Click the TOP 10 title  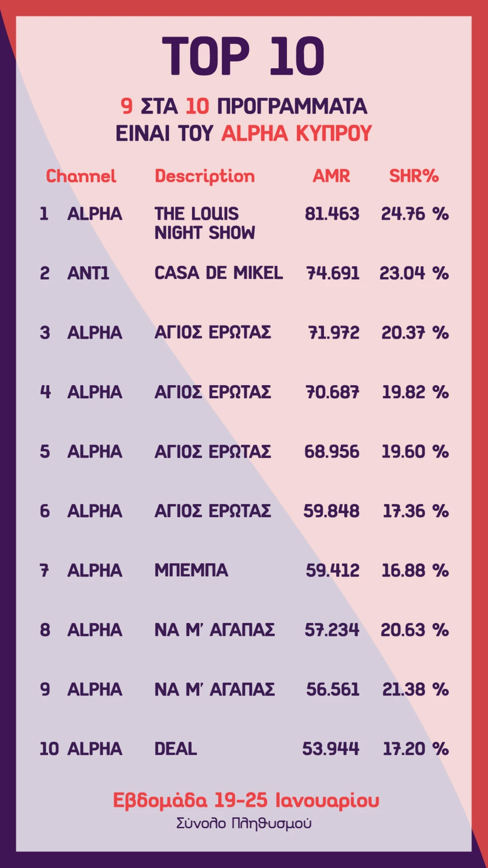(244, 56)
